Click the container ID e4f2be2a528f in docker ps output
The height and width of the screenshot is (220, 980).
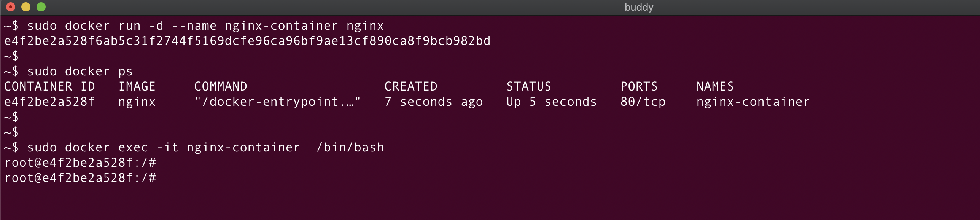click(49, 102)
